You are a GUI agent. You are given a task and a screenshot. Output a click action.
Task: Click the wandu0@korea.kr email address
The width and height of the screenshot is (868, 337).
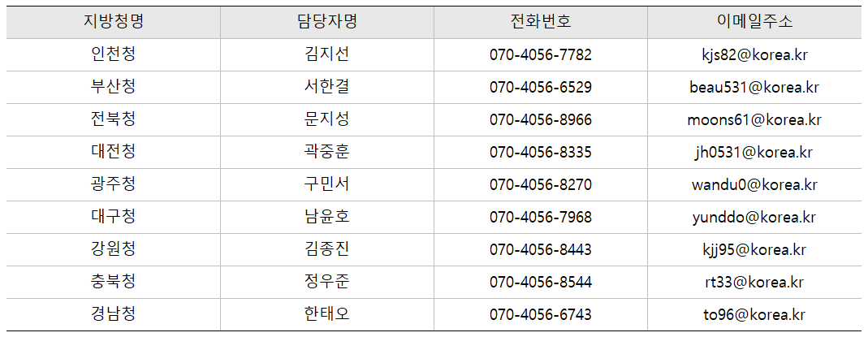click(754, 185)
